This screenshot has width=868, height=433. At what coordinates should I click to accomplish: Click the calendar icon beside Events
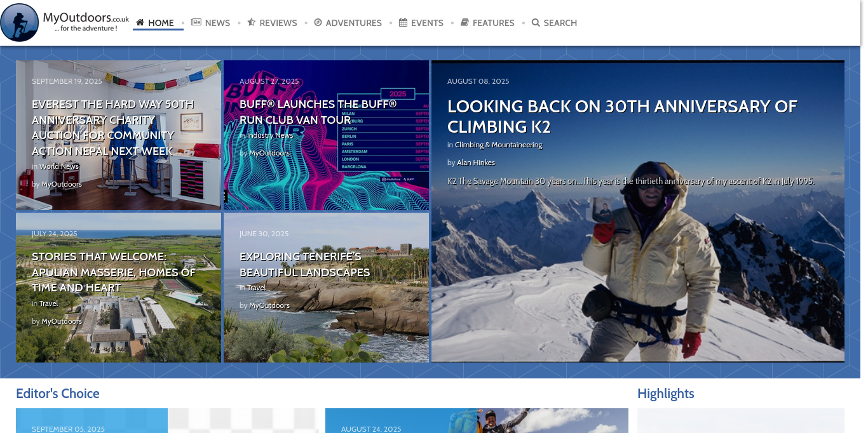[x=403, y=22]
